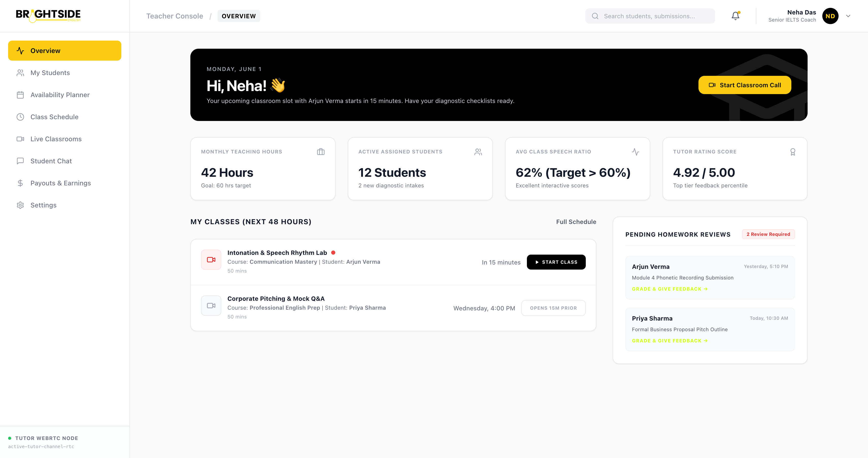Click the My Students people icon
The image size is (868, 458).
20,73
